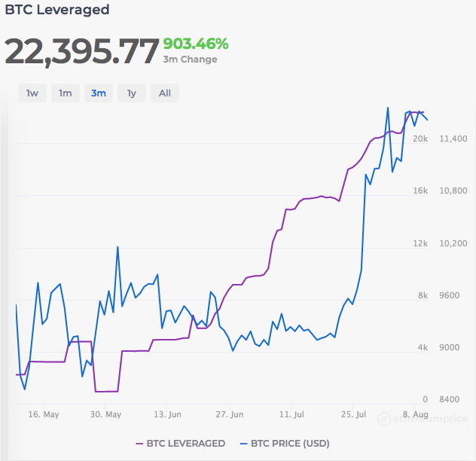
Task: Toggle BTC PRICE (USD) series in legend
Action: coord(285,444)
